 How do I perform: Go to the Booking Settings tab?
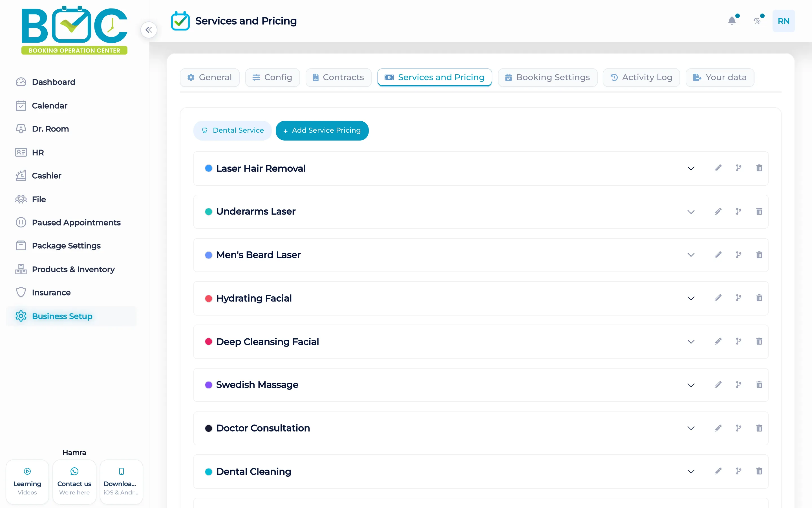tap(548, 78)
